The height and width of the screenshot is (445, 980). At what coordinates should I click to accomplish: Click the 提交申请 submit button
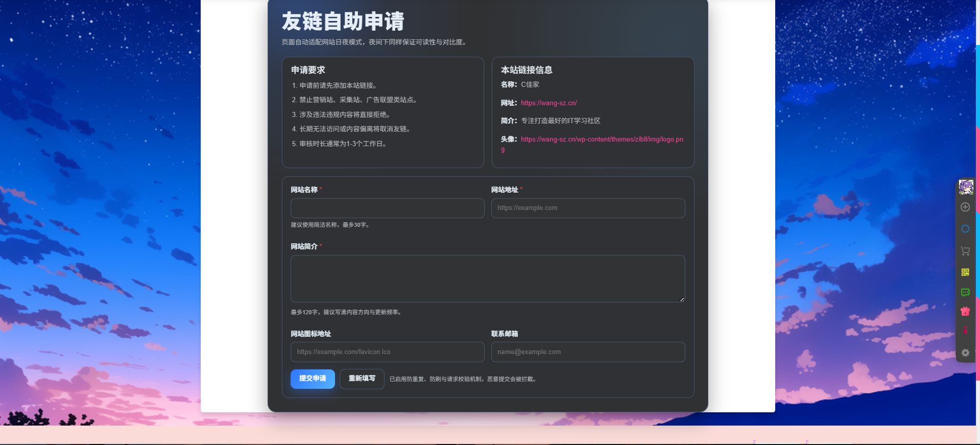click(313, 379)
